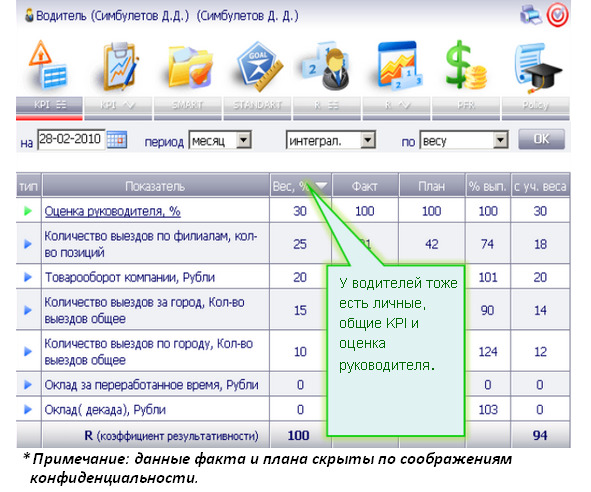Open the calendar date picker icon
The image size is (591, 492).
tap(117, 140)
